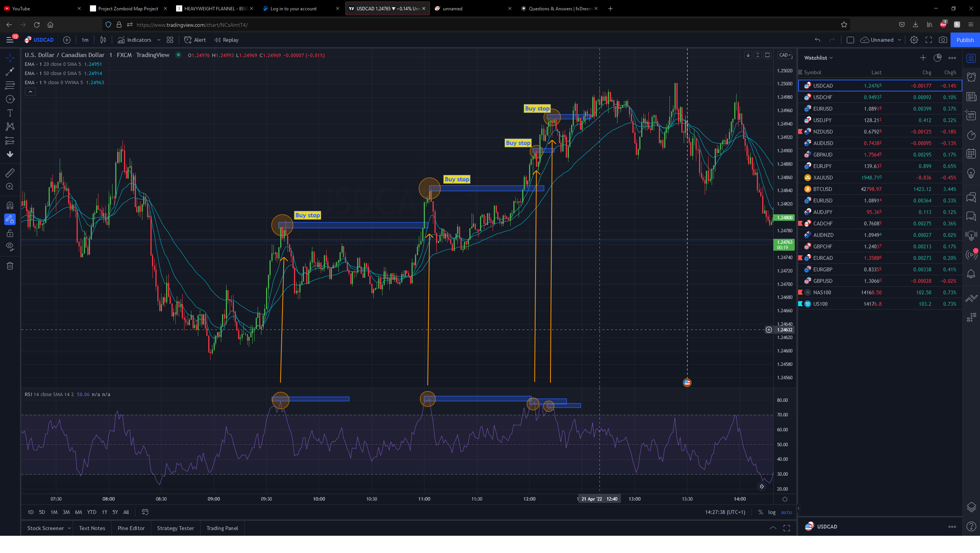Image resolution: width=980 pixels, height=553 pixels.
Task: Set chart range to 1D
Action: pyautogui.click(x=31, y=512)
